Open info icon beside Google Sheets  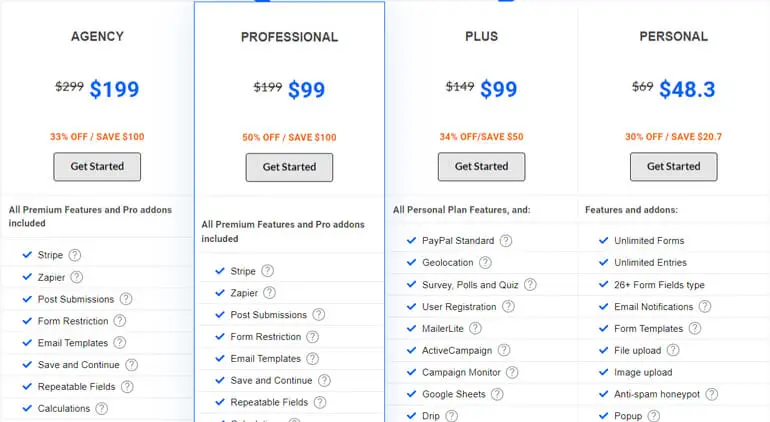[497, 394]
